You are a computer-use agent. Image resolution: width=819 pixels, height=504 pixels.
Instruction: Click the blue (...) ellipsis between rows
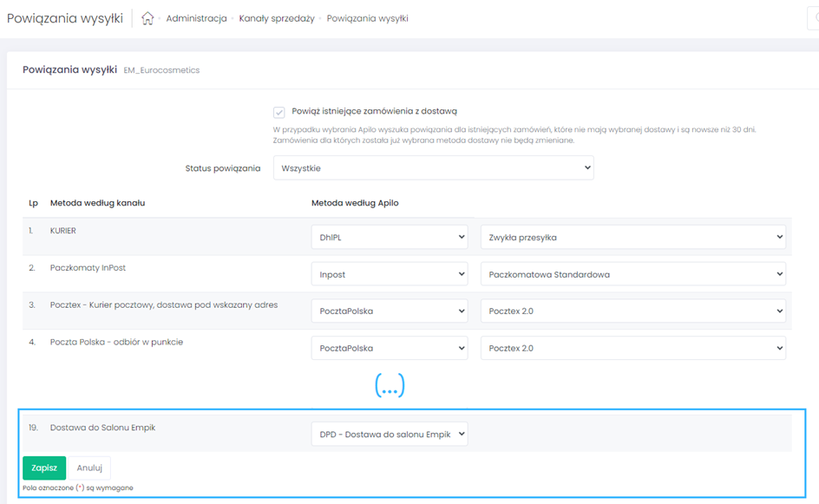pos(390,387)
